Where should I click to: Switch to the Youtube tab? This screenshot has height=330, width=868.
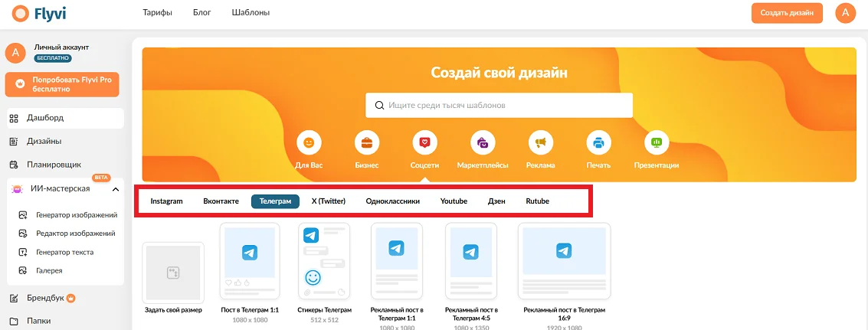[x=454, y=201]
